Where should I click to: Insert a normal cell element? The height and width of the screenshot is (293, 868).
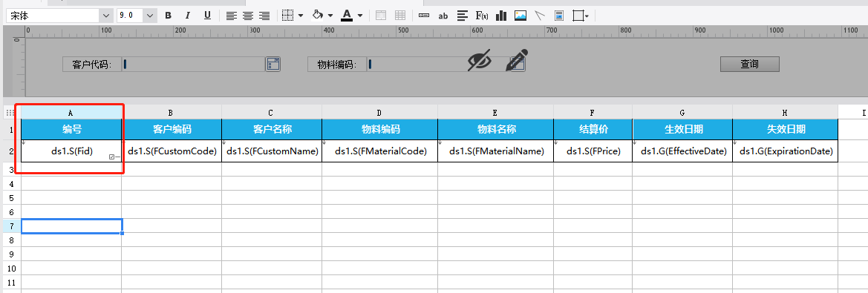click(424, 16)
